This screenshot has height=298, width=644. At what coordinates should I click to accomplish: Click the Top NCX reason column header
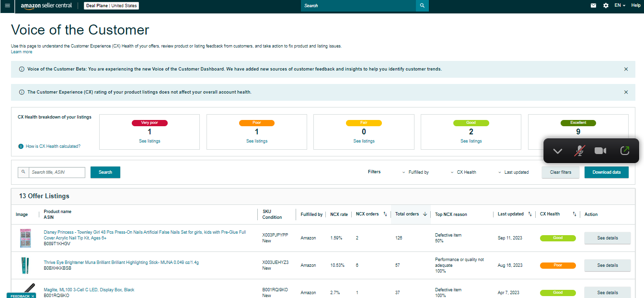click(451, 215)
